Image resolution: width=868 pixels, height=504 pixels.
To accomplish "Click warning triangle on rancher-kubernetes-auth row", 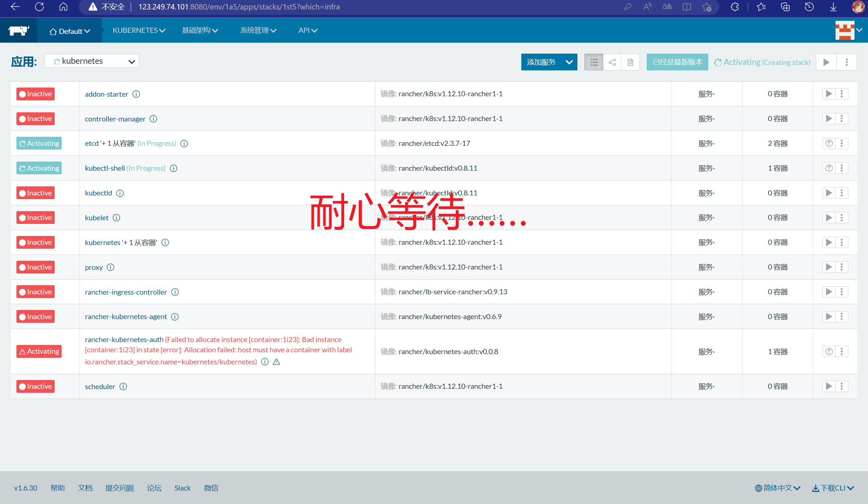I will coord(276,362).
